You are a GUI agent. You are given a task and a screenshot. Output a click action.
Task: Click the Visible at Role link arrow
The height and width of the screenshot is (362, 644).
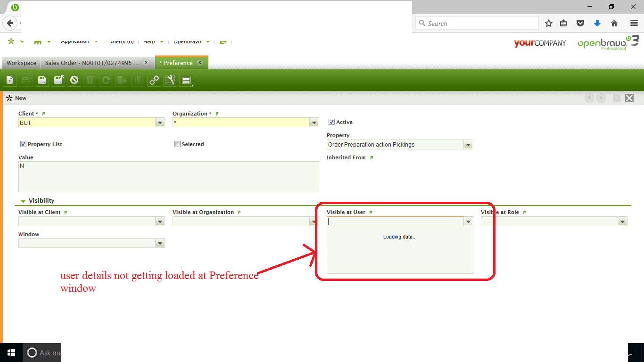coord(524,212)
